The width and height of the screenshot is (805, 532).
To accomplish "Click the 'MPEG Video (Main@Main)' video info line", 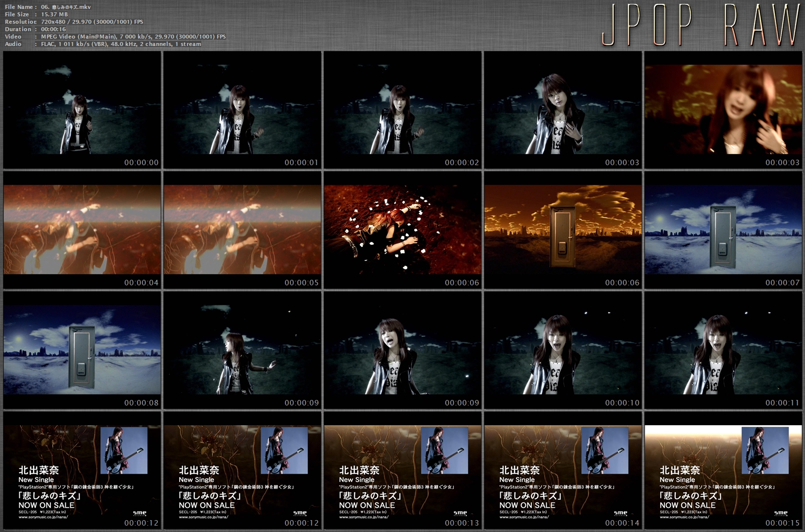I will (x=133, y=37).
